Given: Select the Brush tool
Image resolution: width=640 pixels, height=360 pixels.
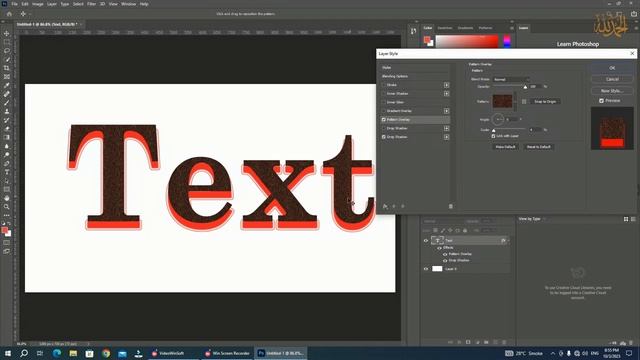Looking at the screenshot, I should [x=7, y=103].
